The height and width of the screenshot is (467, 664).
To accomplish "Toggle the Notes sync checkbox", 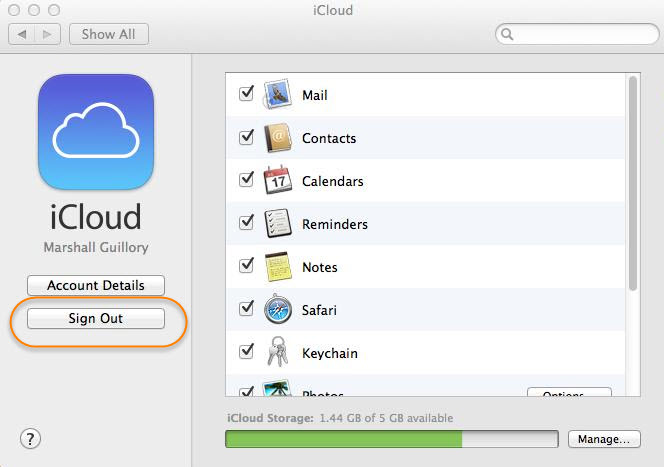I will tap(246, 265).
